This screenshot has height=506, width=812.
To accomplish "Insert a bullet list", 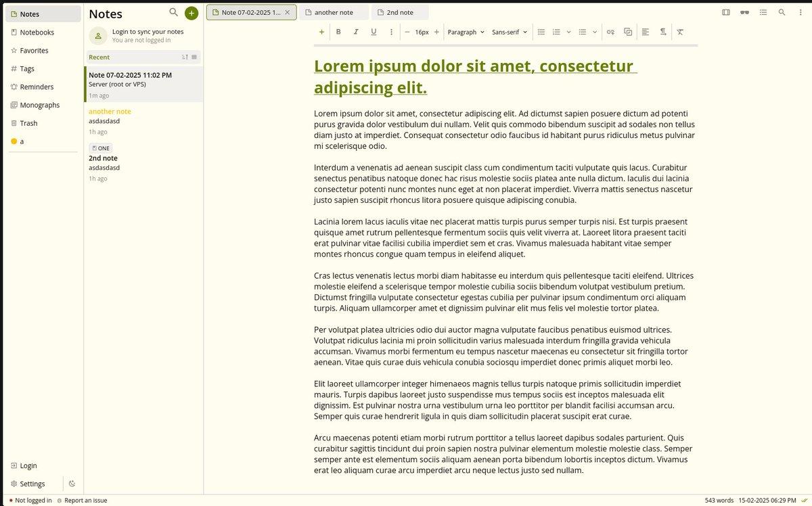I will point(583,32).
